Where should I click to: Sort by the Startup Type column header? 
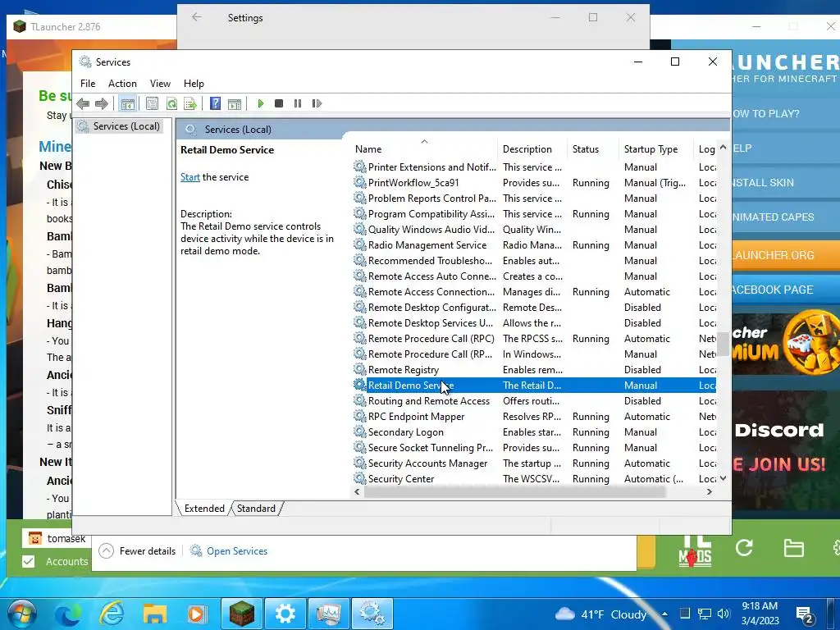657,149
